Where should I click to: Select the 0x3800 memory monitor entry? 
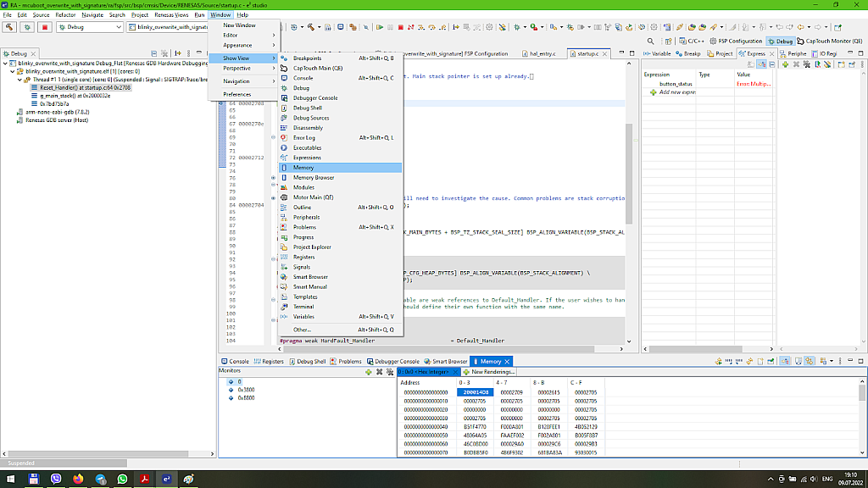click(x=246, y=390)
